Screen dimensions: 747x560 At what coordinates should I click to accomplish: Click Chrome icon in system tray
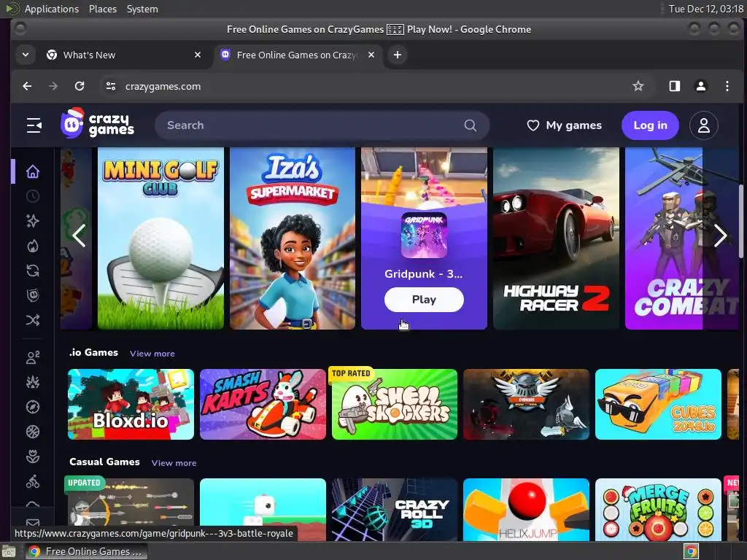coord(691,551)
